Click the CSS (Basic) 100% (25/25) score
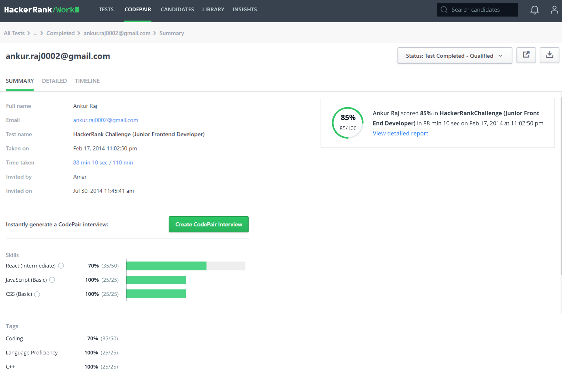 point(102,294)
